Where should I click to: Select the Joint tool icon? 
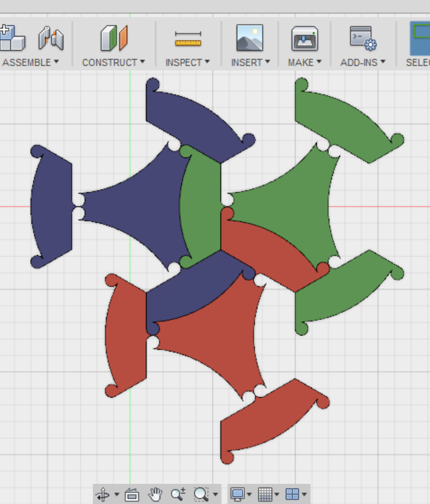click(50, 38)
